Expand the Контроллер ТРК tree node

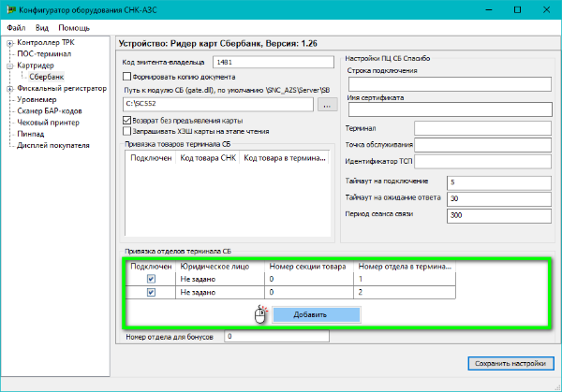8,43
